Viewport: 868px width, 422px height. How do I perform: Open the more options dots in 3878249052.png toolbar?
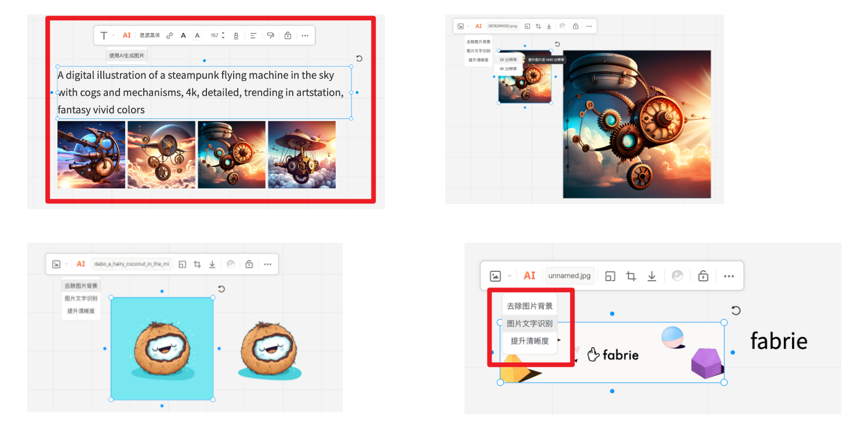[x=589, y=26]
